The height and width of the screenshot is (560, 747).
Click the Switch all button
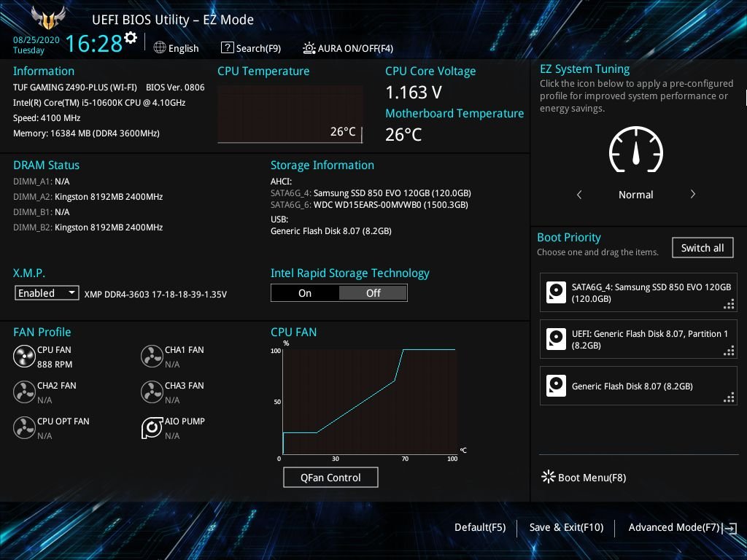tap(703, 248)
